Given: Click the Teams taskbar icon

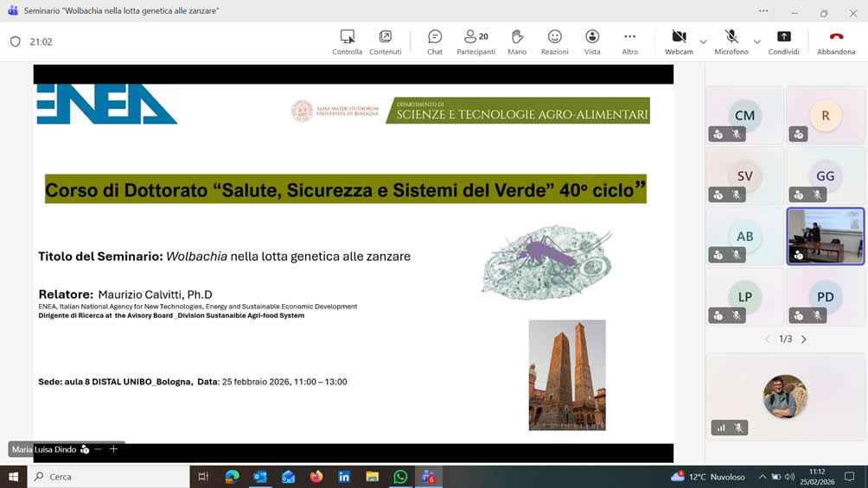Looking at the screenshot, I should point(429,477).
